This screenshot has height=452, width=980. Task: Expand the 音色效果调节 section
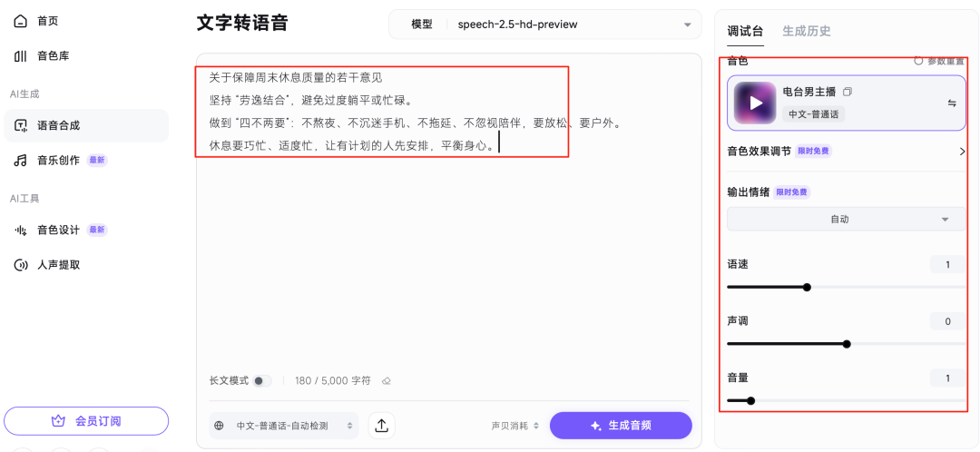[x=961, y=152]
